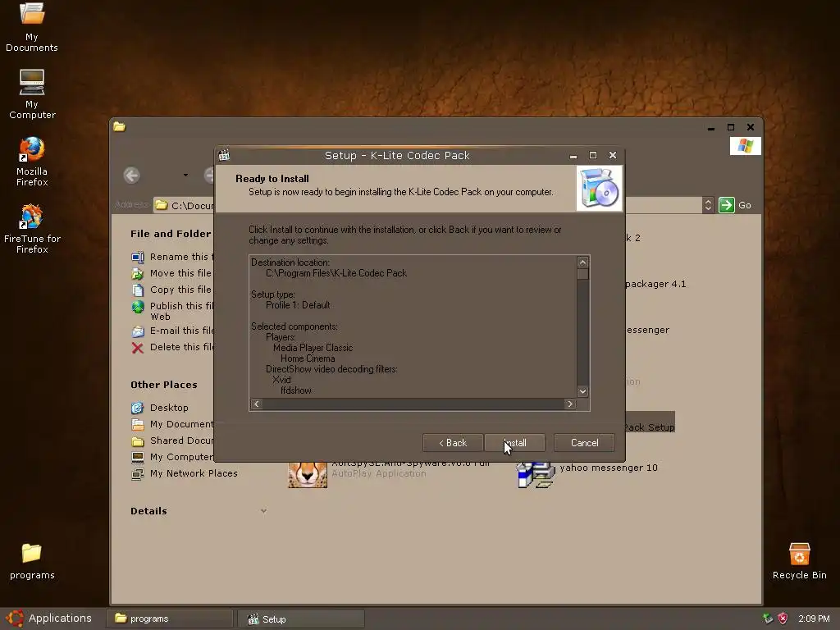Switch to programs taskbar window
840x630 pixels.
[x=170, y=619]
